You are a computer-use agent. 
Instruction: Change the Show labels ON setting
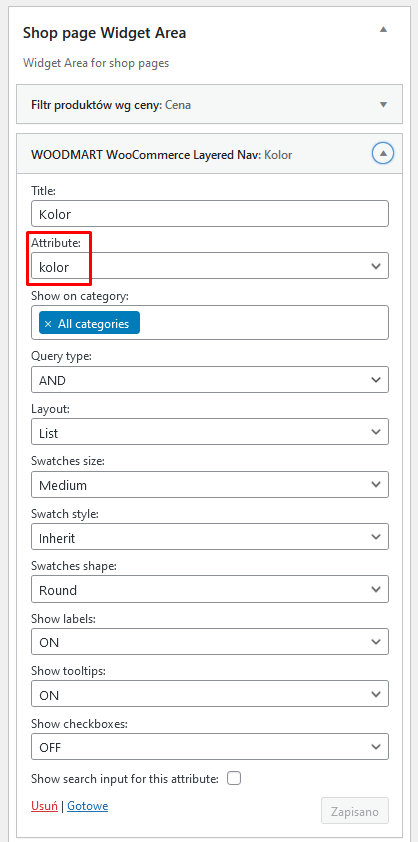coord(210,642)
